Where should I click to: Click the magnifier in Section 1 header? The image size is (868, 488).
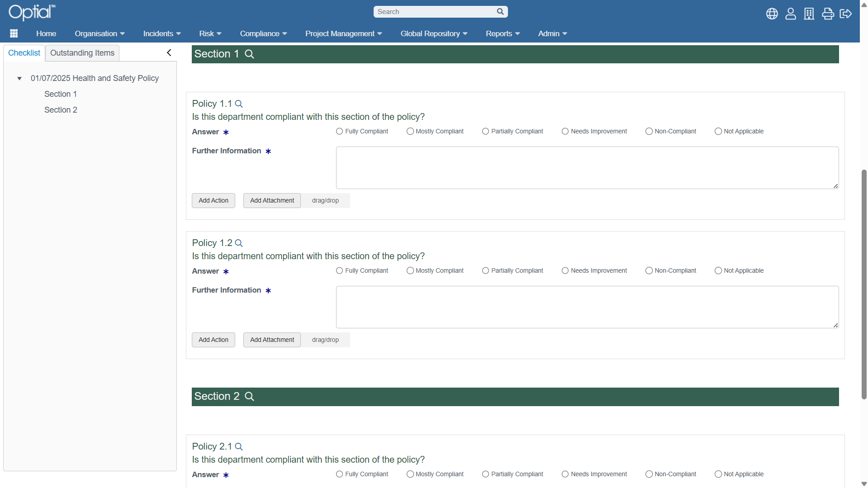[x=249, y=54]
